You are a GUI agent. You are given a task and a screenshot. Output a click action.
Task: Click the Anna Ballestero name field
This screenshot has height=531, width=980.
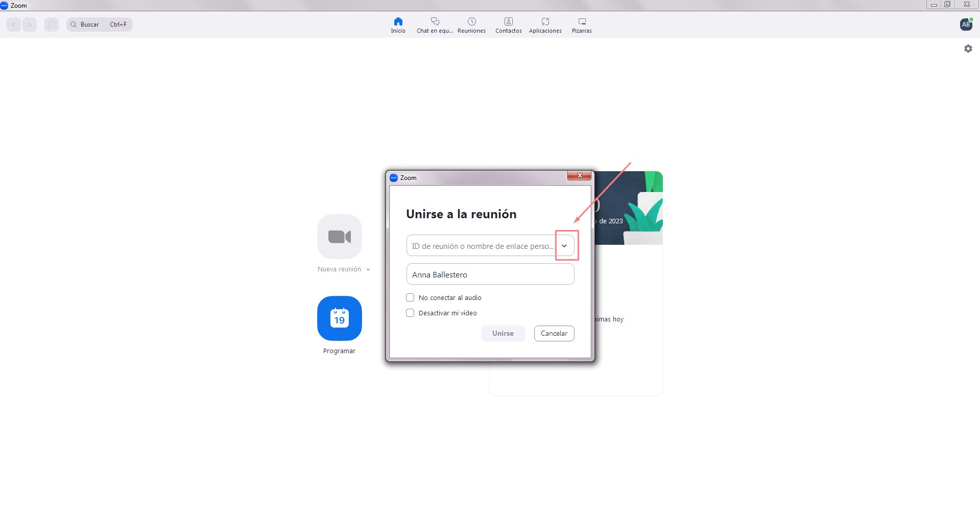click(x=490, y=274)
